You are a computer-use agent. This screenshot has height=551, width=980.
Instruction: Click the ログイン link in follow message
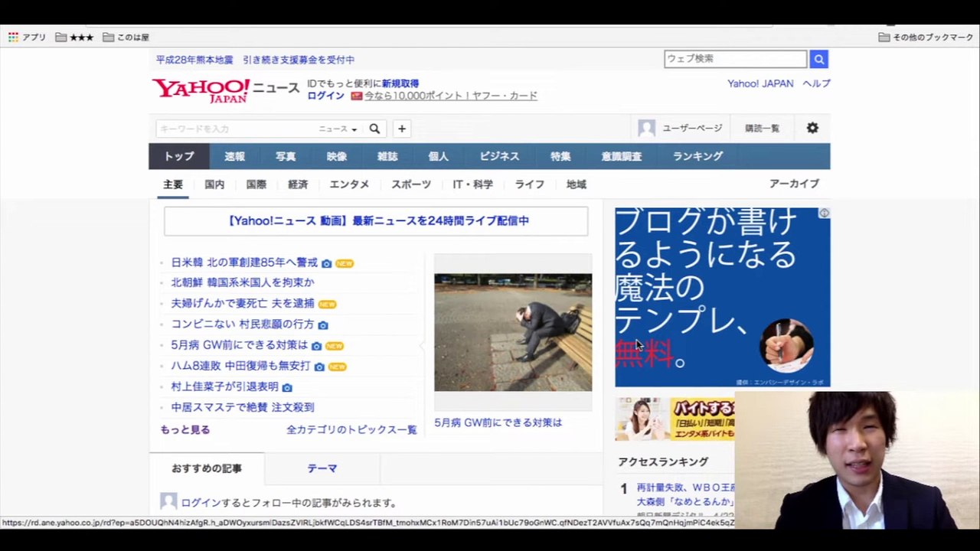click(x=201, y=503)
